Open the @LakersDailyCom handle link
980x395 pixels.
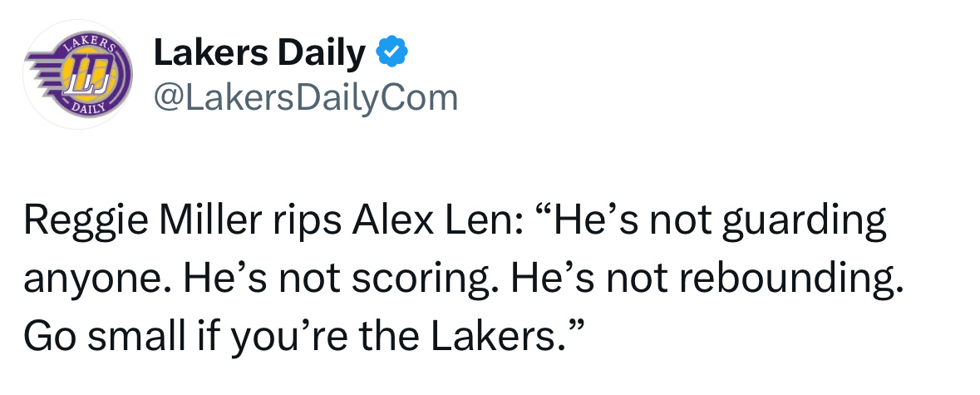pos(306,98)
